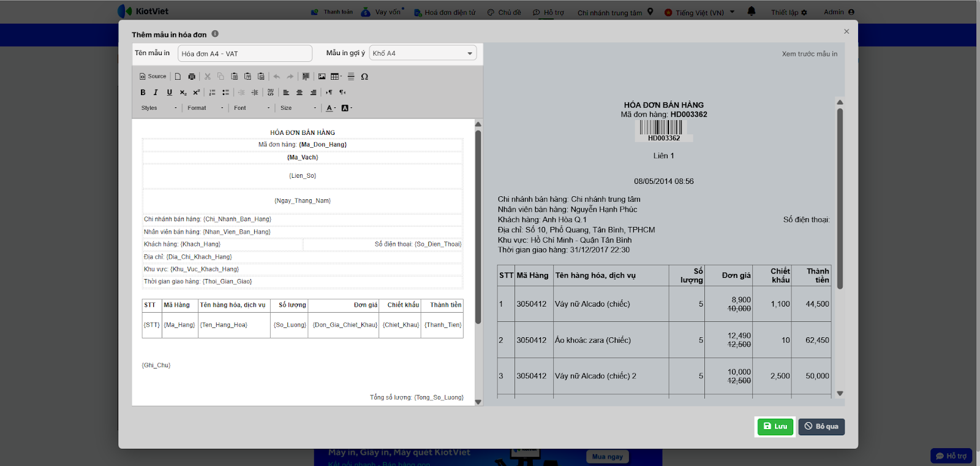Toggle subscript formatting
The width and height of the screenshot is (980, 466).
183,93
